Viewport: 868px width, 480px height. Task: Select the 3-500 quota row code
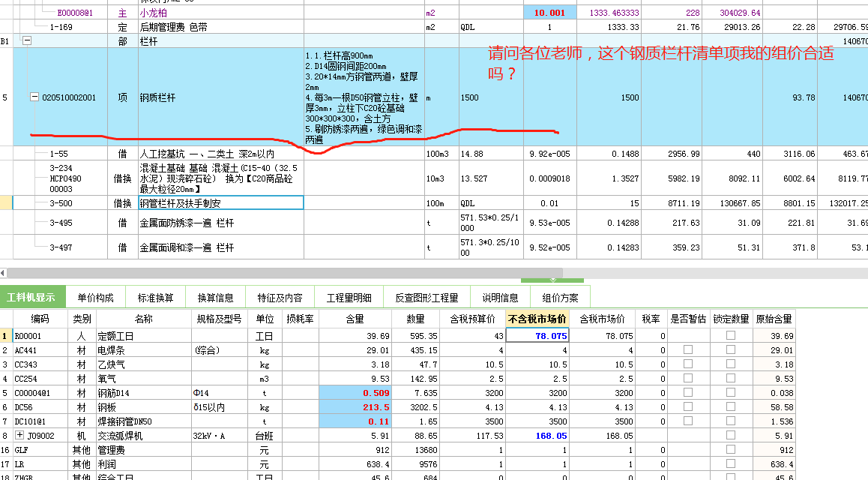point(61,203)
